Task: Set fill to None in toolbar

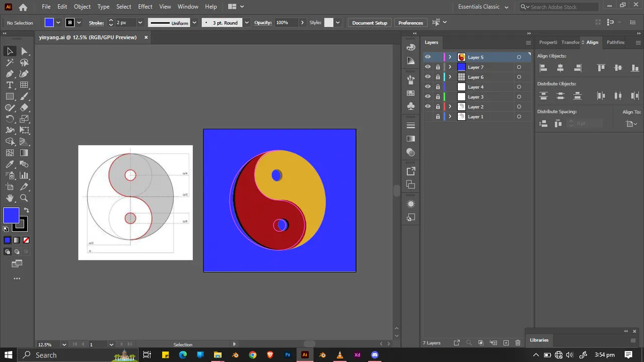Action: 26,240
